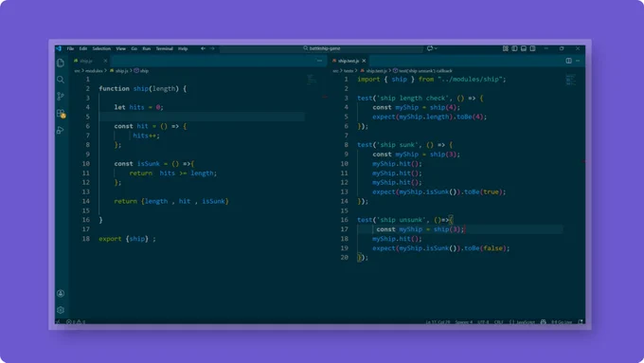This screenshot has height=363, width=644.
Task: Open the Search view in activity bar
Action: pyautogui.click(x=61, y=80)
